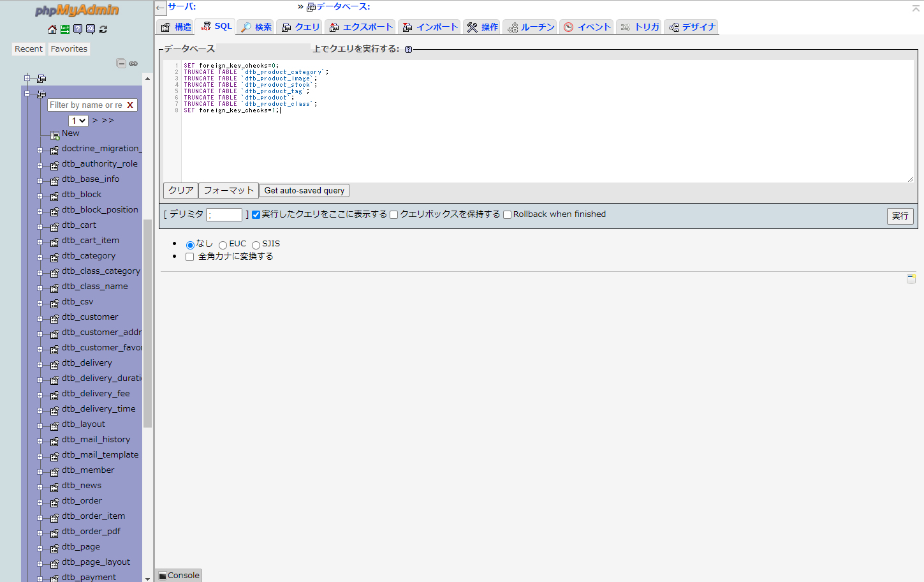This screenshot has height=582, width=924.
Task: Go to phpMyAdmin home via house icon
Action: coord(52,29)
